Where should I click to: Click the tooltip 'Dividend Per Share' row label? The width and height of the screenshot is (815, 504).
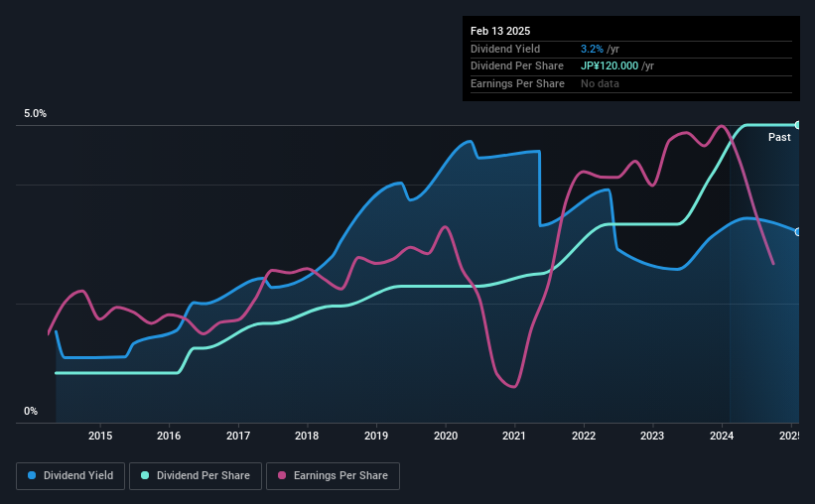516,66
